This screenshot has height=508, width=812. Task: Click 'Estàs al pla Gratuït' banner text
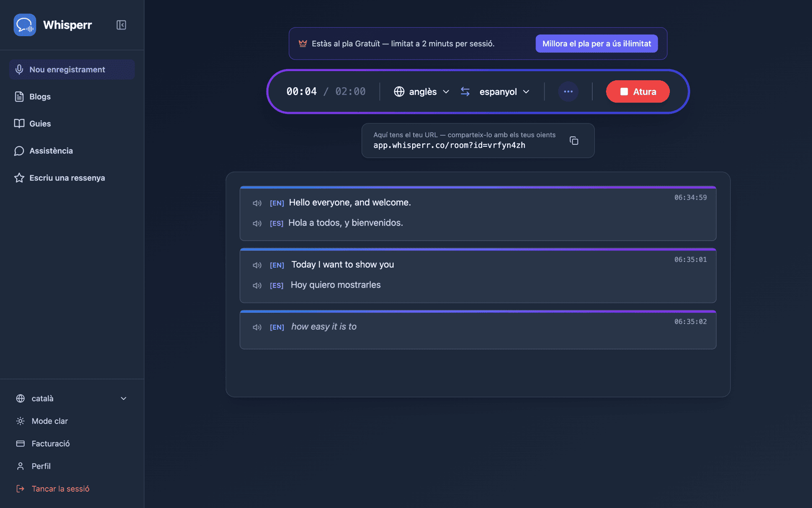click(403, 44)
